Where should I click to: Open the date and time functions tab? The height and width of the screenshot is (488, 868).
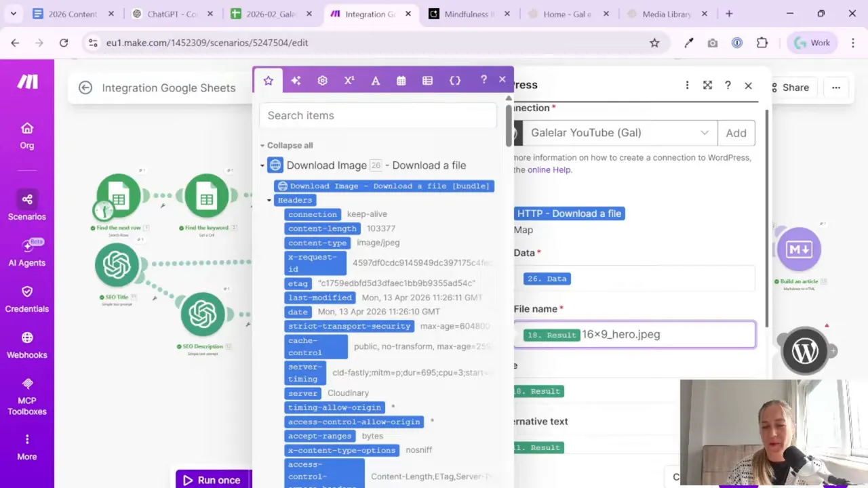pos(401,81)
